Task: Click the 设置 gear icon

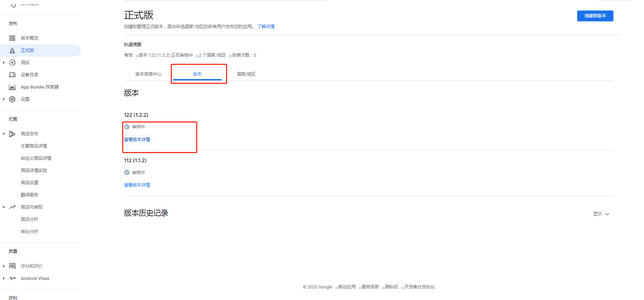Action: click(x=12, y=99)
